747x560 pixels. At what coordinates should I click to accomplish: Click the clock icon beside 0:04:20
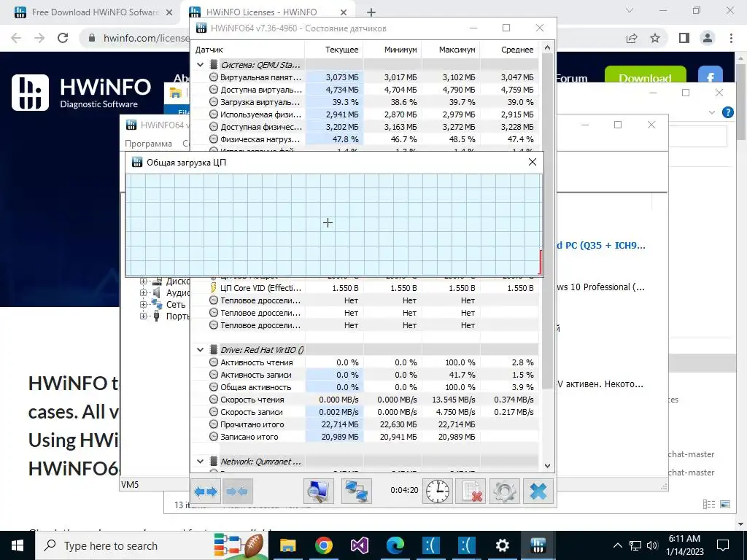[438, 491]
